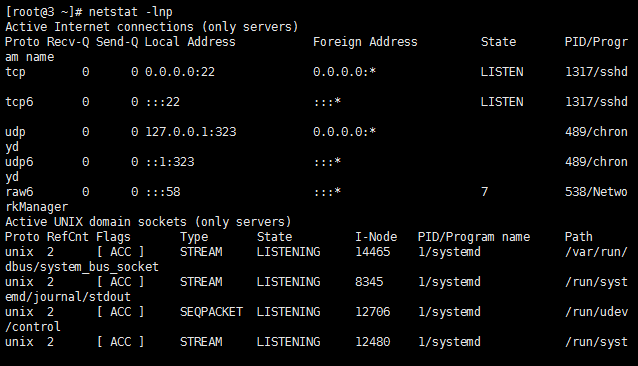Click the emd/journal/stdout path text
The width and height of the screenshot is (638, 366).
click(x=68, y=297)
